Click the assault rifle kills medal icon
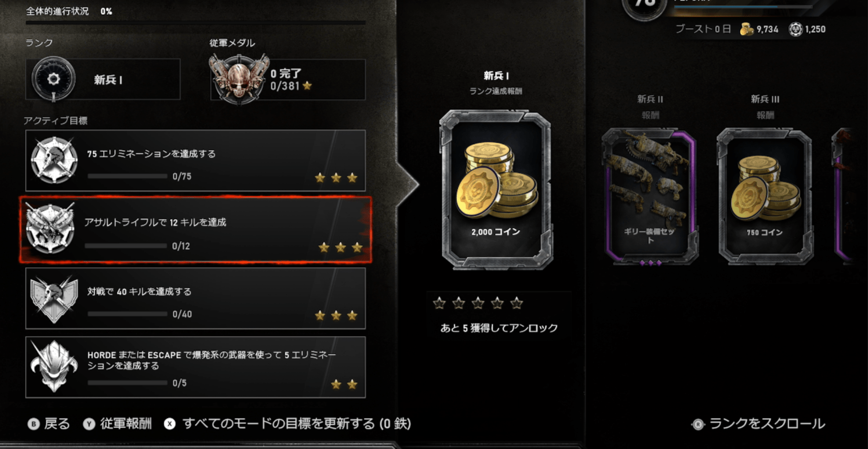Viewport: 868px width, 449px height. click(50, 229)
